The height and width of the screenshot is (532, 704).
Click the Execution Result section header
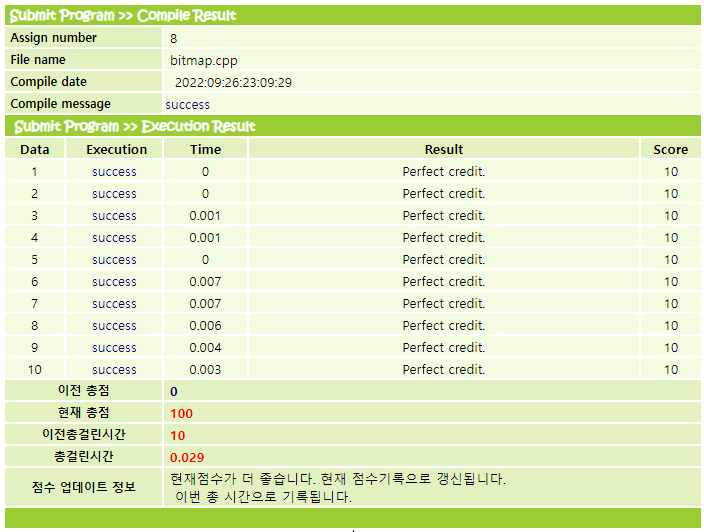tap(352, 126)
